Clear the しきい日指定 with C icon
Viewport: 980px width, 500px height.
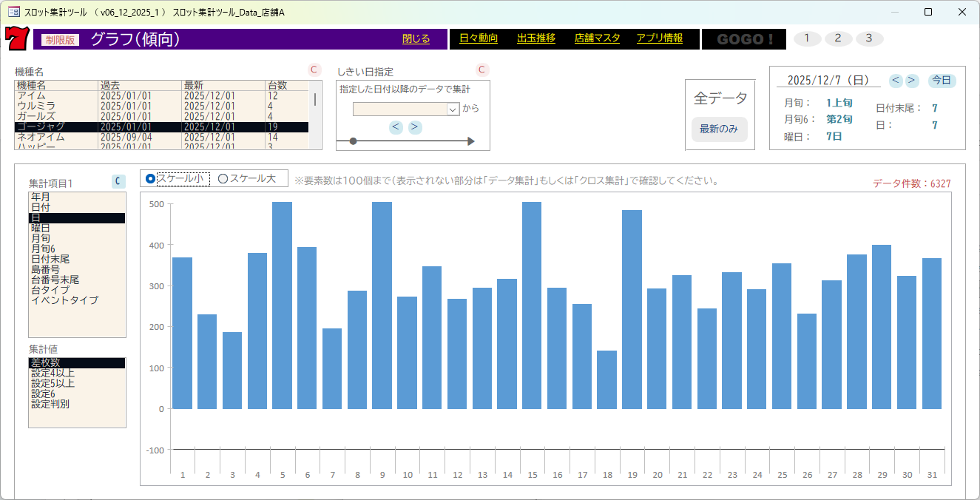pos(482,70)
